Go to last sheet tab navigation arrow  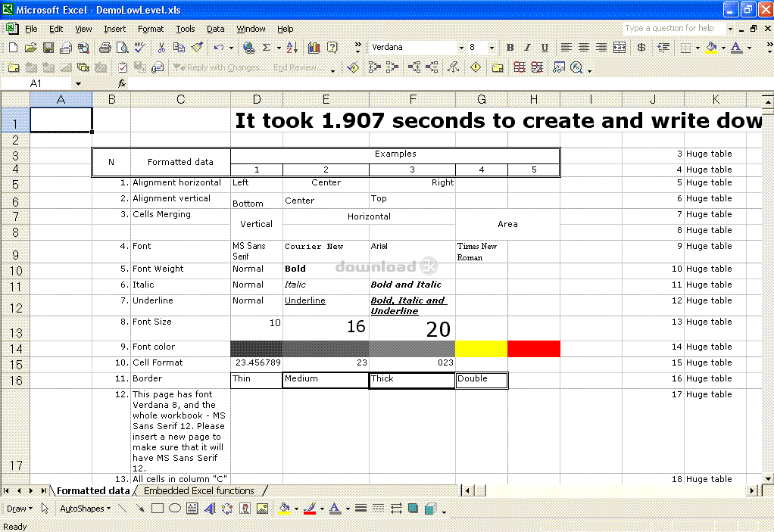coord(43,490)
